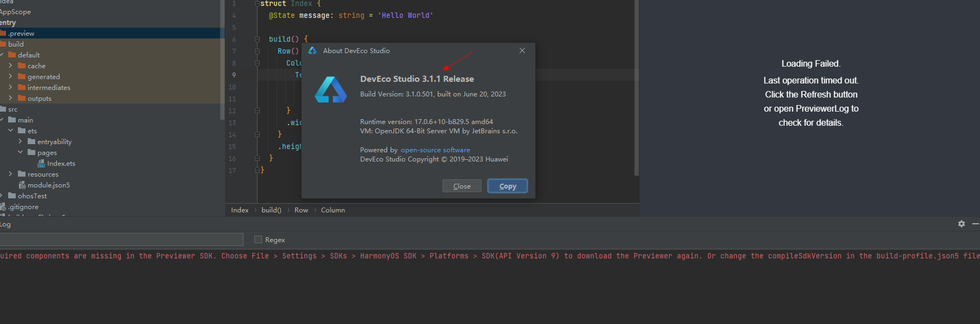Click the Index.ets file icon

(x=41, y=163)
